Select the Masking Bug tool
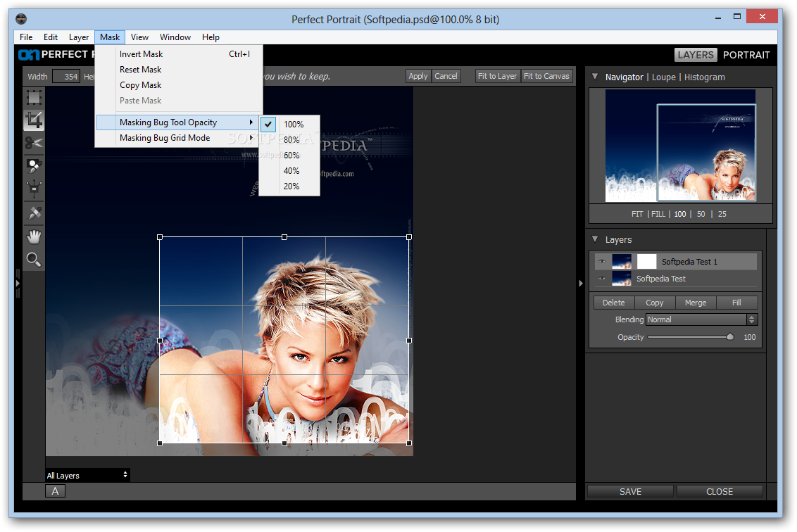 34,189
